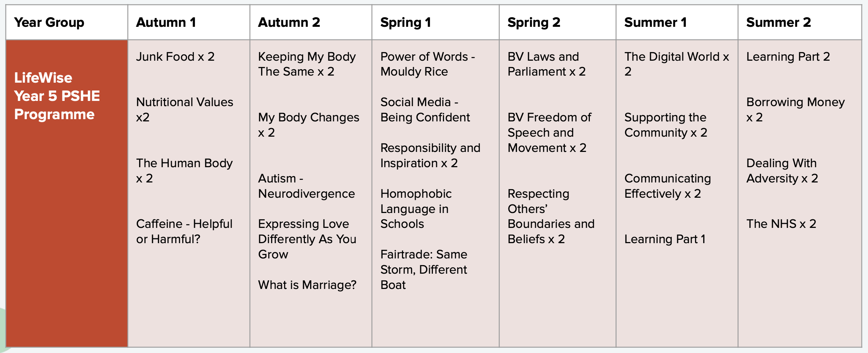868x353 pixels.
Task: Click Homophobic Language in Schools entry
Action: coord(416,209)
